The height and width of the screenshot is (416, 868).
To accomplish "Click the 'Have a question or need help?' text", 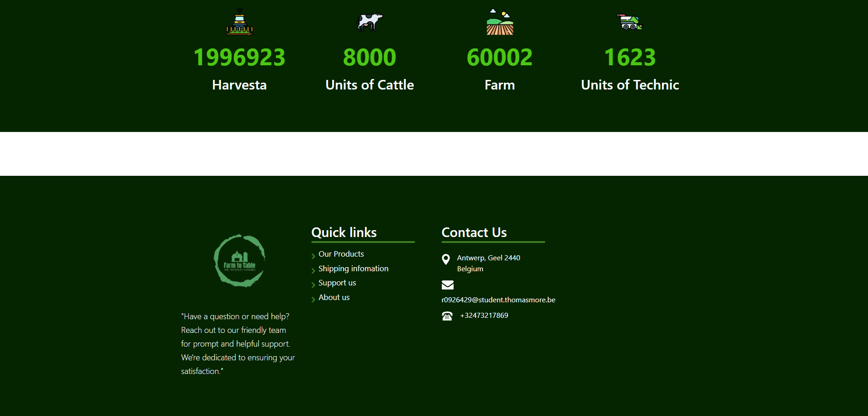I will coord(235,316).
